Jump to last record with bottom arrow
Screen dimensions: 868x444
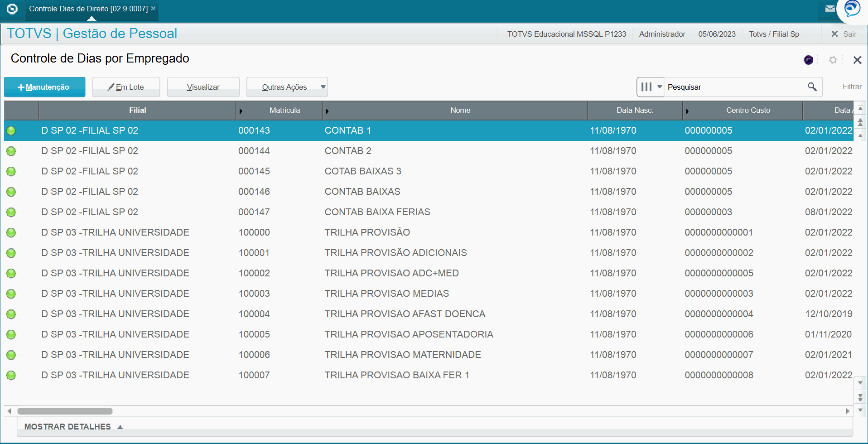(x=860, y=410)
